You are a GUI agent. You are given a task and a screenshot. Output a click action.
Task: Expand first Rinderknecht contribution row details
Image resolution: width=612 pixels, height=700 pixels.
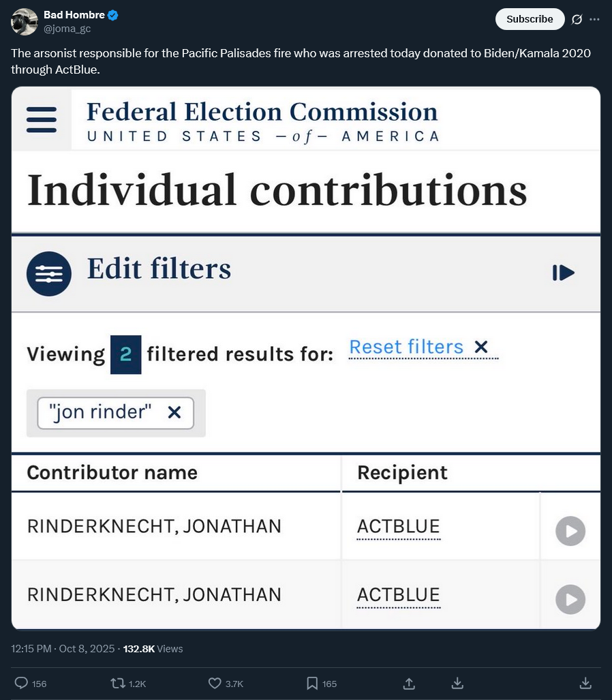click(570, 531)
